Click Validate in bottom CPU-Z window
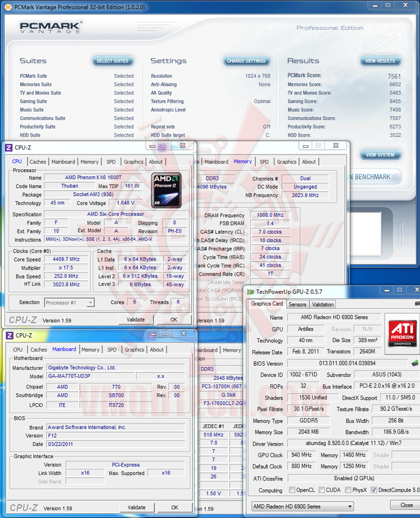The width and height of the screenshot is (420, 518). point(137,507)
